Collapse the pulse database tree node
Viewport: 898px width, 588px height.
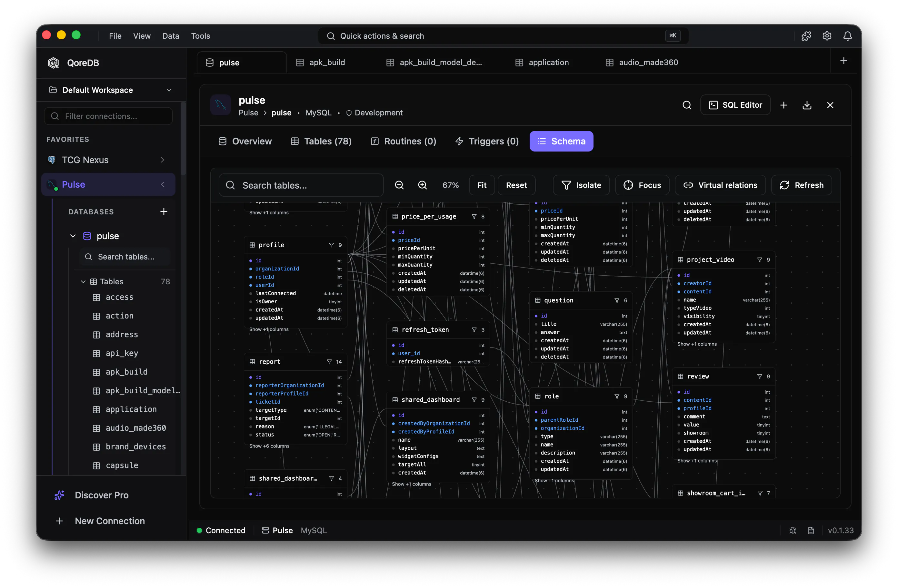73,236
